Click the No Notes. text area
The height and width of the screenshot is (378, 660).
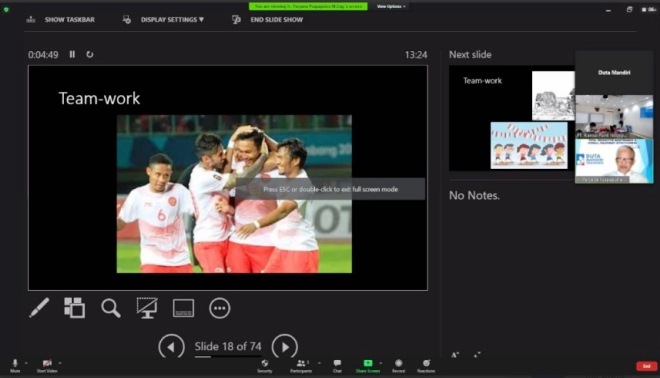474,195
